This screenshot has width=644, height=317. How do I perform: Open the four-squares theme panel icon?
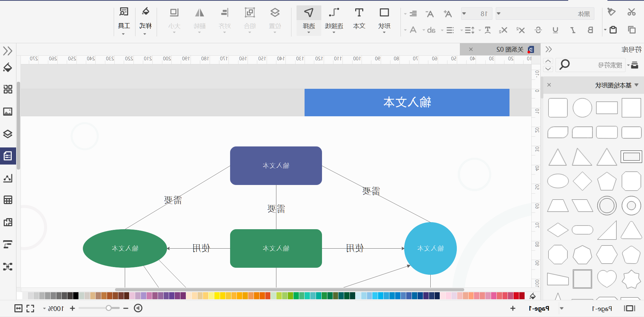(8, 89)
